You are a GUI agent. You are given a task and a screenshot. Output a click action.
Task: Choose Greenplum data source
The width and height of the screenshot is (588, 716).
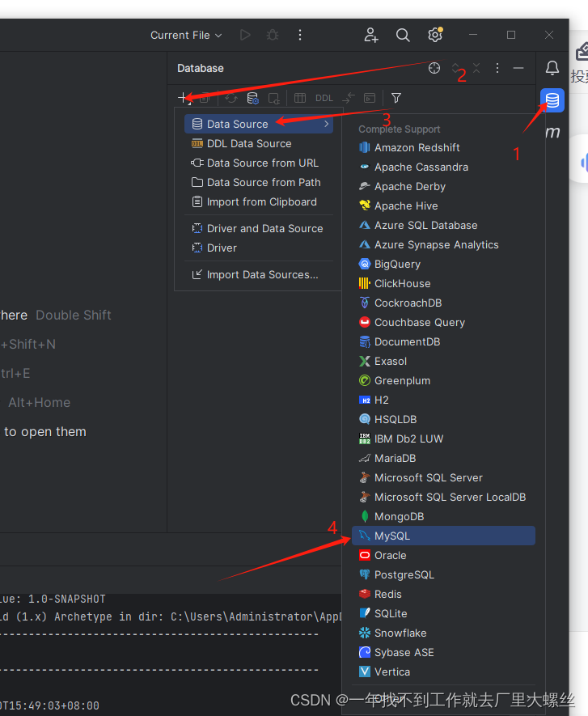coord(443,380)
